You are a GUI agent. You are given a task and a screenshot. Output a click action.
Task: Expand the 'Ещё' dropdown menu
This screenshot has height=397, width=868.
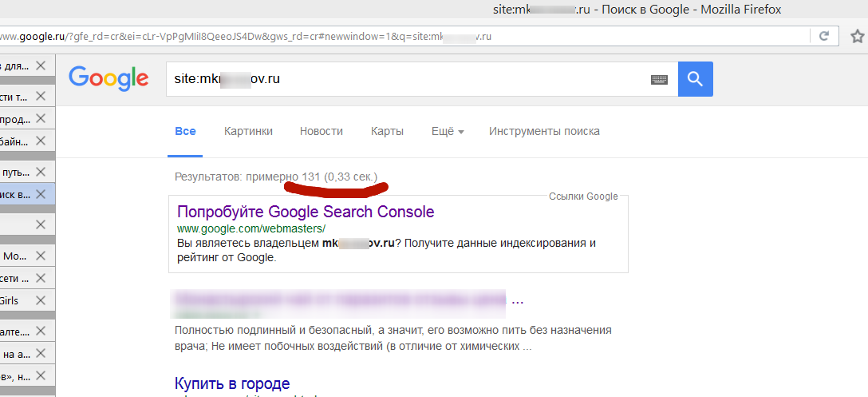coord(448,132)
